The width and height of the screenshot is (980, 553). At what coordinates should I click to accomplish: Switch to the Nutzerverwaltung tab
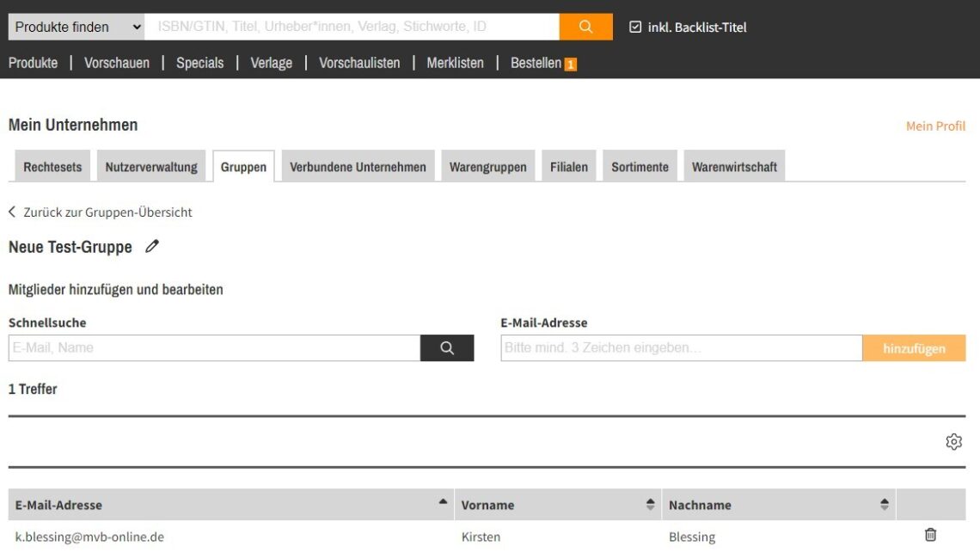click(151, 167)
